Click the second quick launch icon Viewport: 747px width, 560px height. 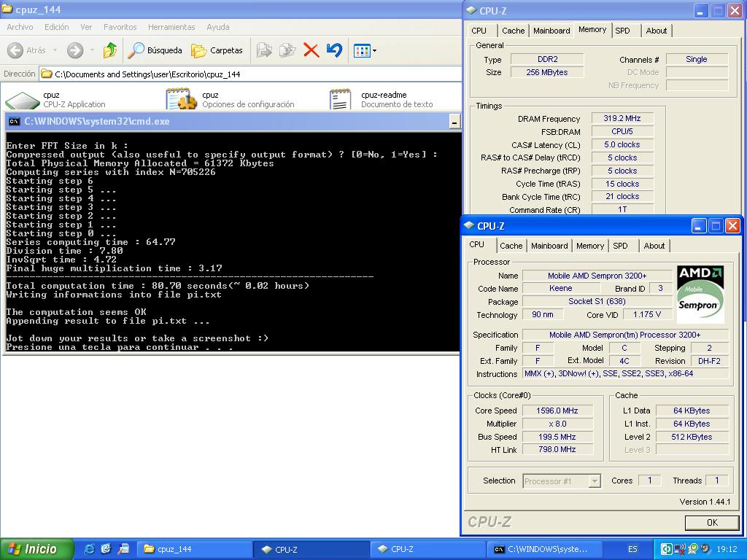pos(106,549)
